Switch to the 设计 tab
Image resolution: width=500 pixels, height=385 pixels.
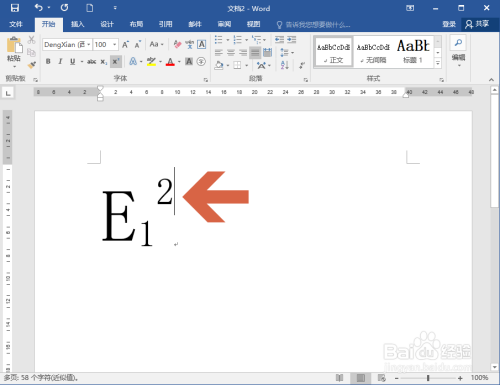click(107, 24)
